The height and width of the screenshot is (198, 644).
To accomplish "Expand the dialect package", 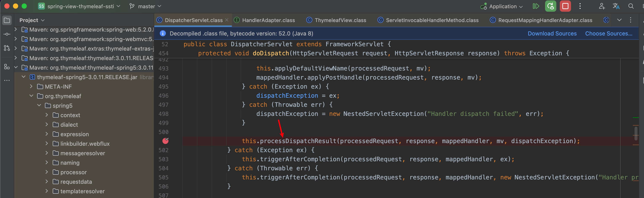I will (x=47, y=125).
